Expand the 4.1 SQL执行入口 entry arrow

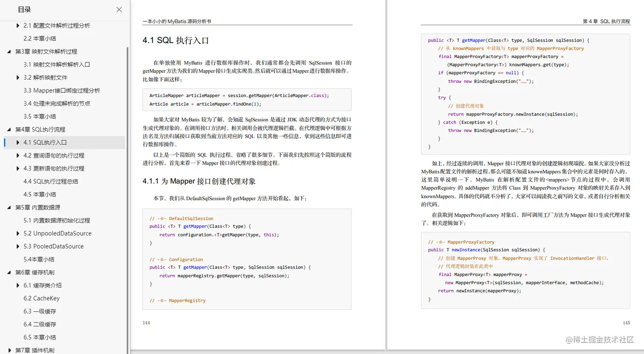click(17, 142)
